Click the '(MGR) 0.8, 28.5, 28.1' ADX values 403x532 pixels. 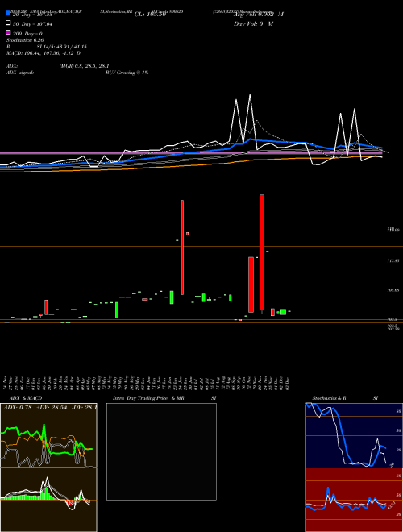[x=84, y=66]
